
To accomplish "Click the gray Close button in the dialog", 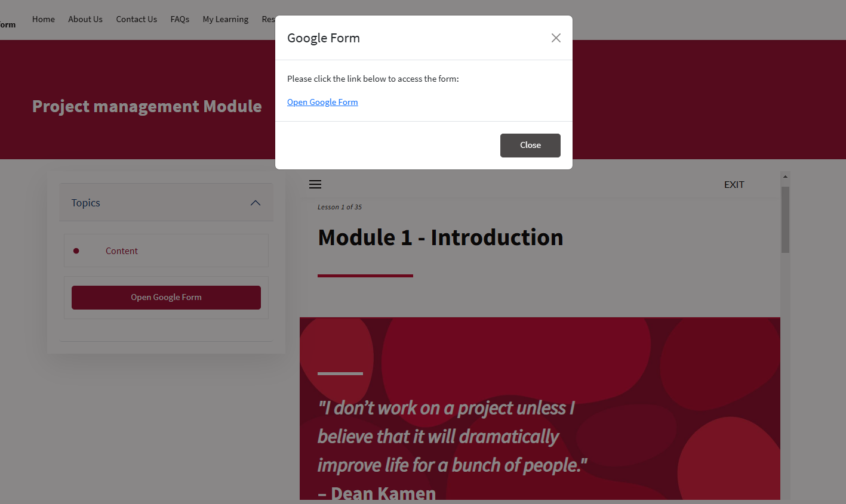I will coord(530,146).
